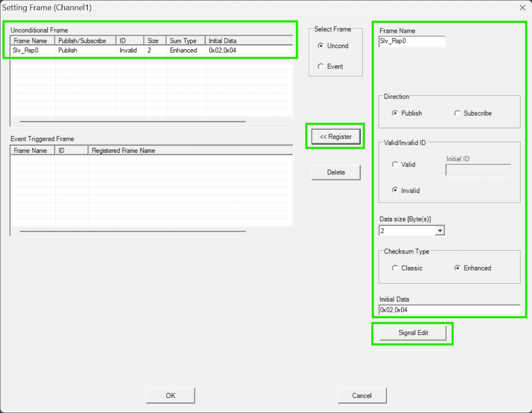Confirm with the OK button
This screenshot has width=532, height=413.
pyautogui.click(x=170, y=395)
